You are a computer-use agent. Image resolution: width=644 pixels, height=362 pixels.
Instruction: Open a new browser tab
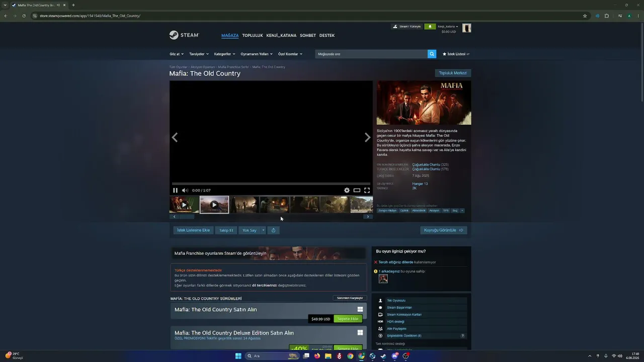(73, 5)
